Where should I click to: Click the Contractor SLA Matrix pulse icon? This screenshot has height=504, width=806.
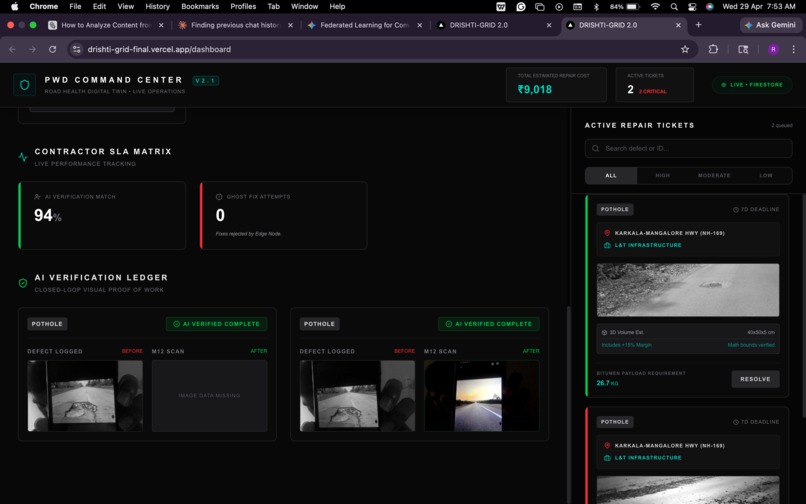pos(23,157)
